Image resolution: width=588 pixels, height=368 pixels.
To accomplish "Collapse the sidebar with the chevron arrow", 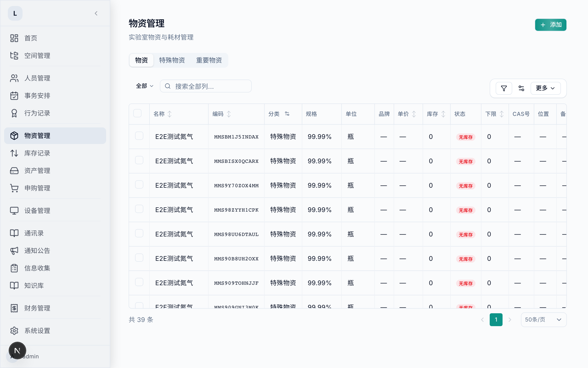I will click(96, 13).
